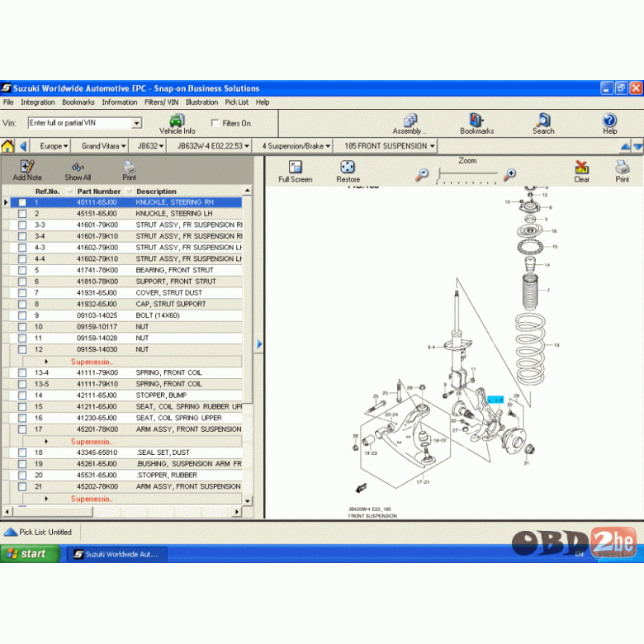Click the back navigation arrow

pyautogui.click(x=22, y=146)
